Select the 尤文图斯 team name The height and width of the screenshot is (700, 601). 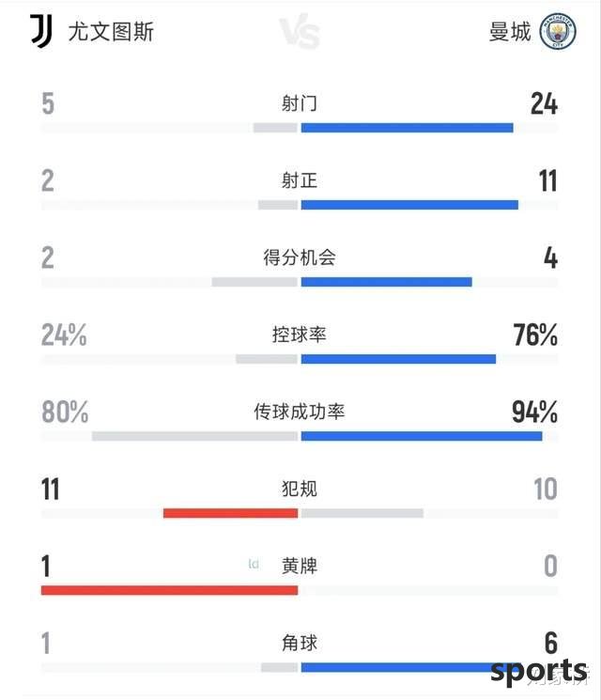111,32
